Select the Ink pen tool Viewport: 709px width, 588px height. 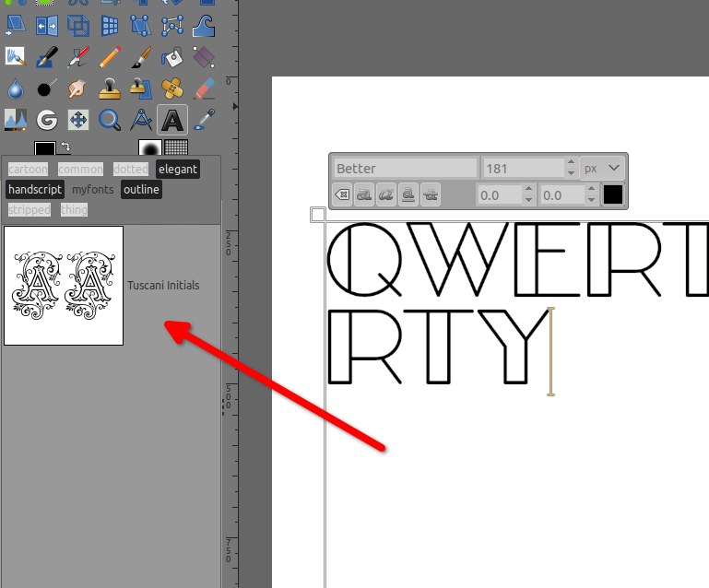tap(47, 57)
